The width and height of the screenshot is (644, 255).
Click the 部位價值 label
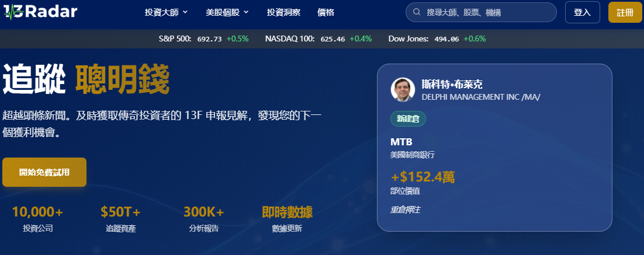pyautogui.click(x=405, y=191)
